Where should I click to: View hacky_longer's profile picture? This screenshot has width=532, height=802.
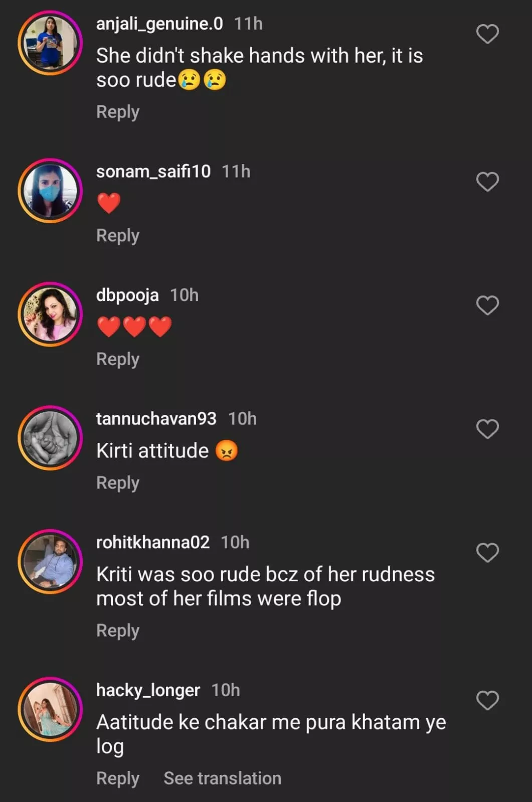tap(50, 709)
